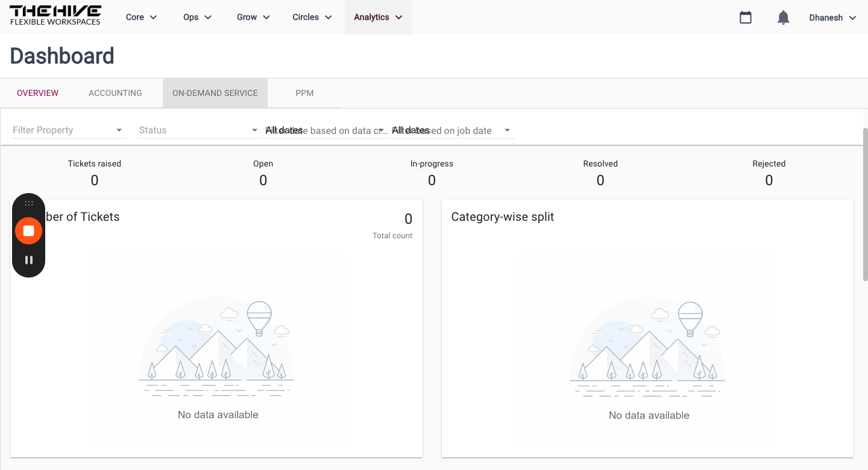Open the Ops menu

tap(197, 17)
